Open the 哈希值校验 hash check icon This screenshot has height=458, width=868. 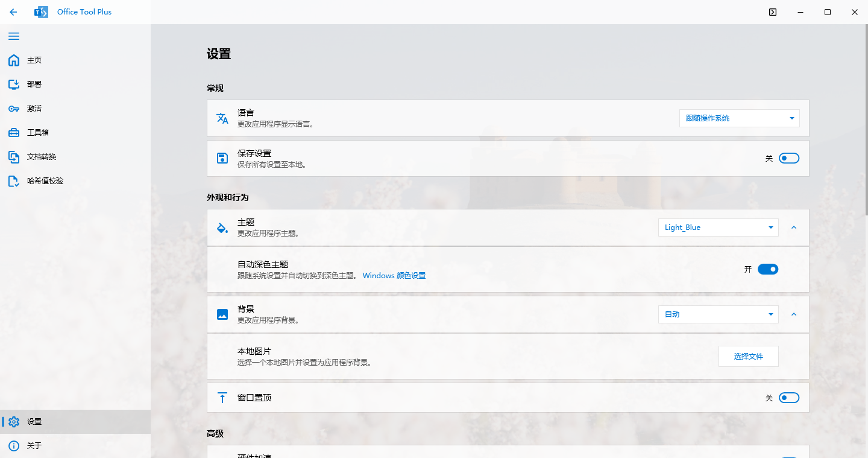click(14, 181)
